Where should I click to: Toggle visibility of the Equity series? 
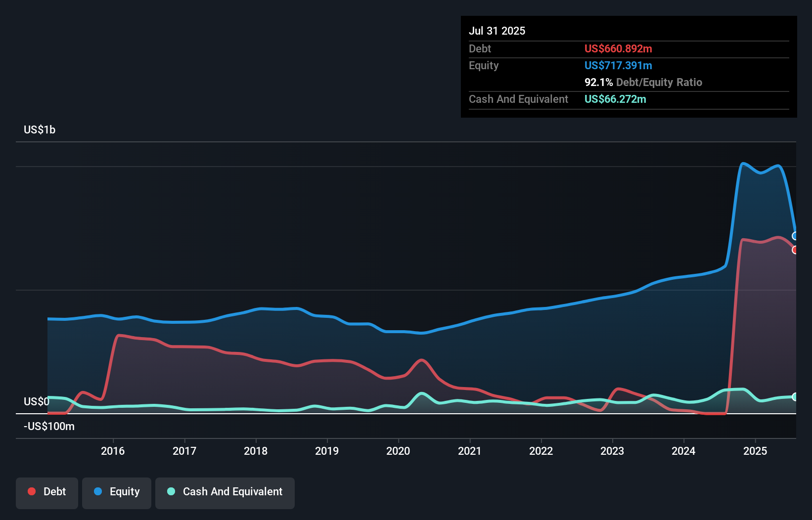point(116,492)
